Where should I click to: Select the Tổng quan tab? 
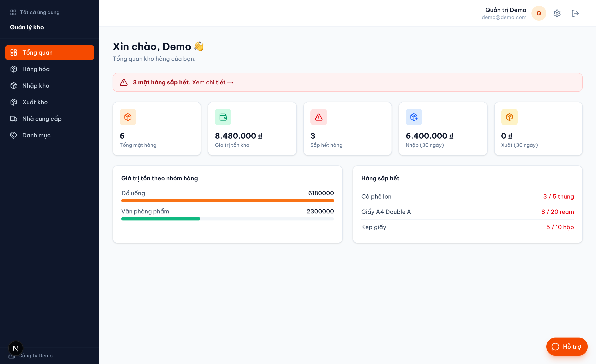(x=50, y=53)
